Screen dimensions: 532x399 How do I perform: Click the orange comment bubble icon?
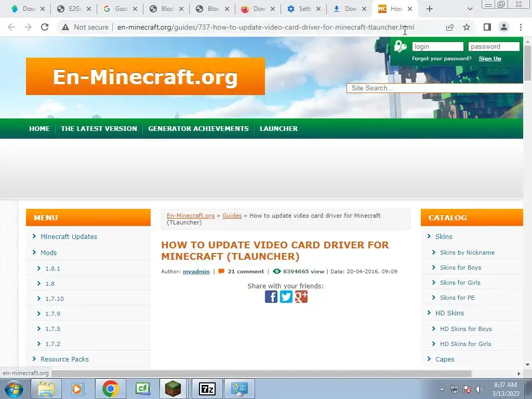221,271
